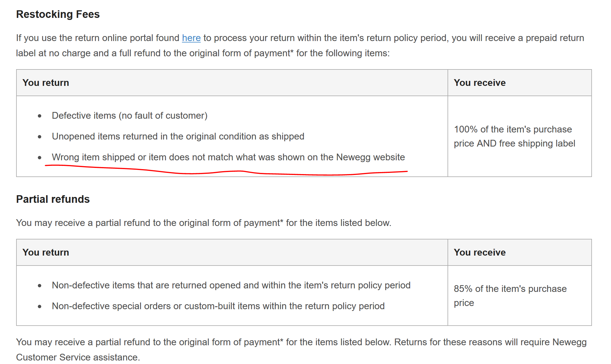The image size is (611, 364).
Task: Click the sentence 'You may receive a partial refund' under Partial refunds
Action: pyautogui.click(x=204, y=223)
